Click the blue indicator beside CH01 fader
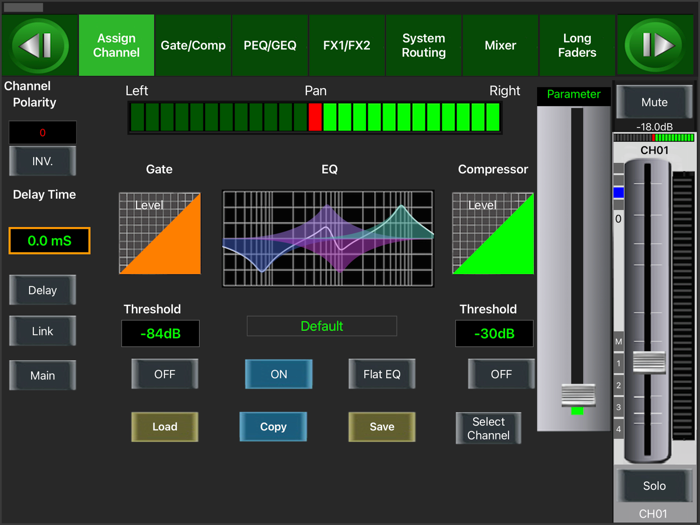 (x=619, y=193)
